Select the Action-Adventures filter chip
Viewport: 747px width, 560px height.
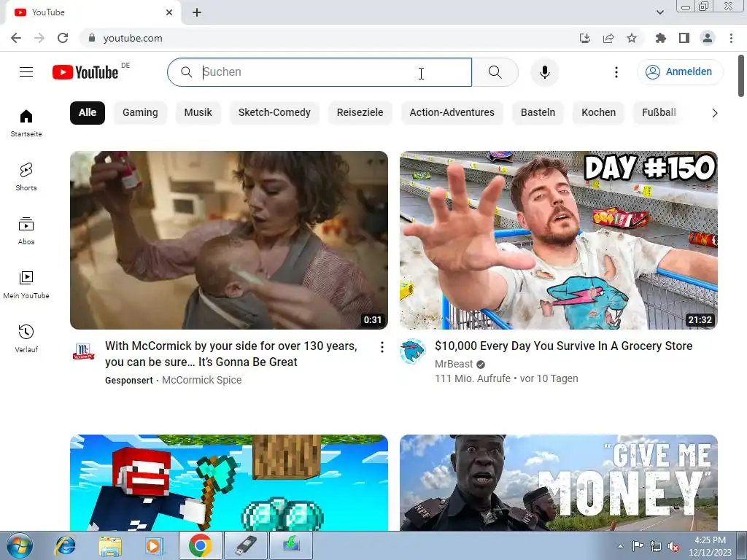click(452, 112)
